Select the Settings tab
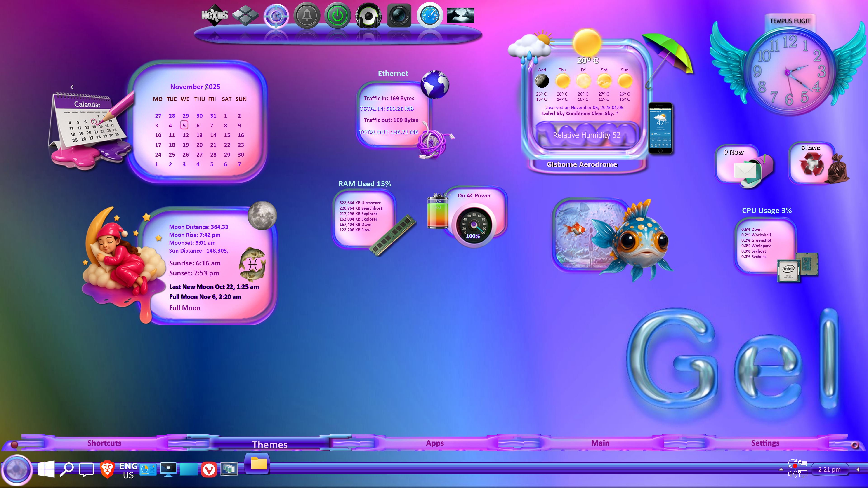 click(765, 443)
